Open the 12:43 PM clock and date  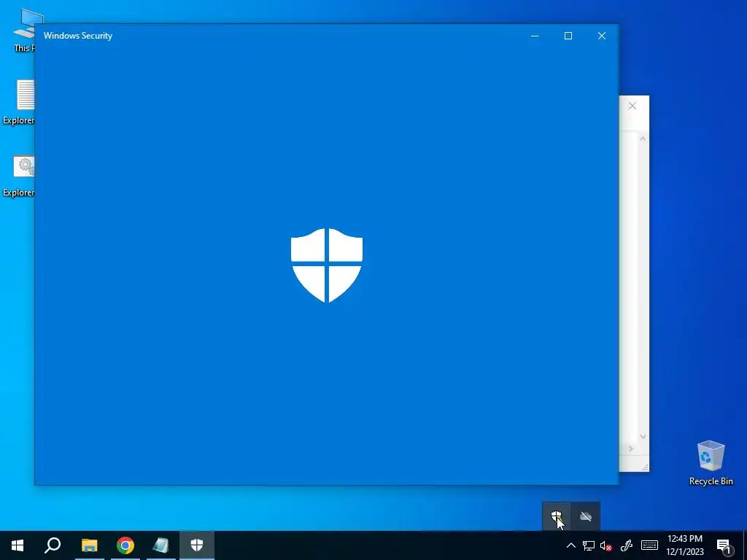(685, 545)
